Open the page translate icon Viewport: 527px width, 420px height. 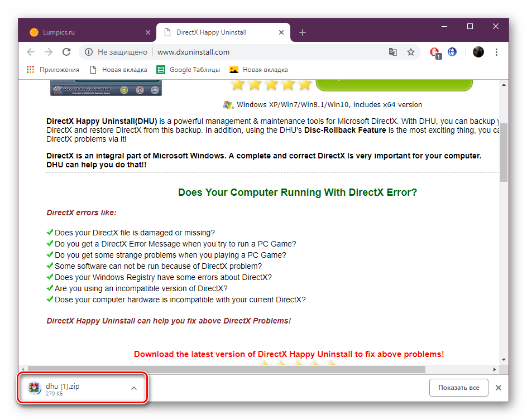click(x=393, y=52)
